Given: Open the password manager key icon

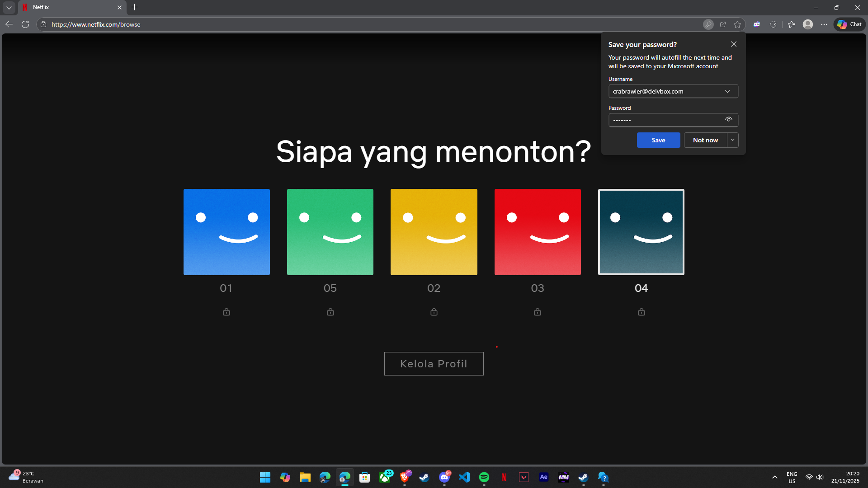Looking at the screenshot, I should point(708,24).
